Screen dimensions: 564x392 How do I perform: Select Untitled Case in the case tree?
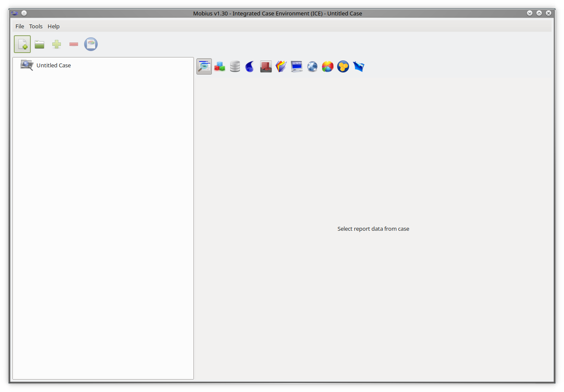point(54,65)
